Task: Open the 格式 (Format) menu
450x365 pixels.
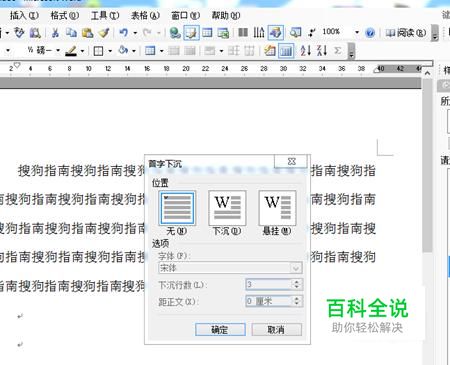Action: pos(65,15)
